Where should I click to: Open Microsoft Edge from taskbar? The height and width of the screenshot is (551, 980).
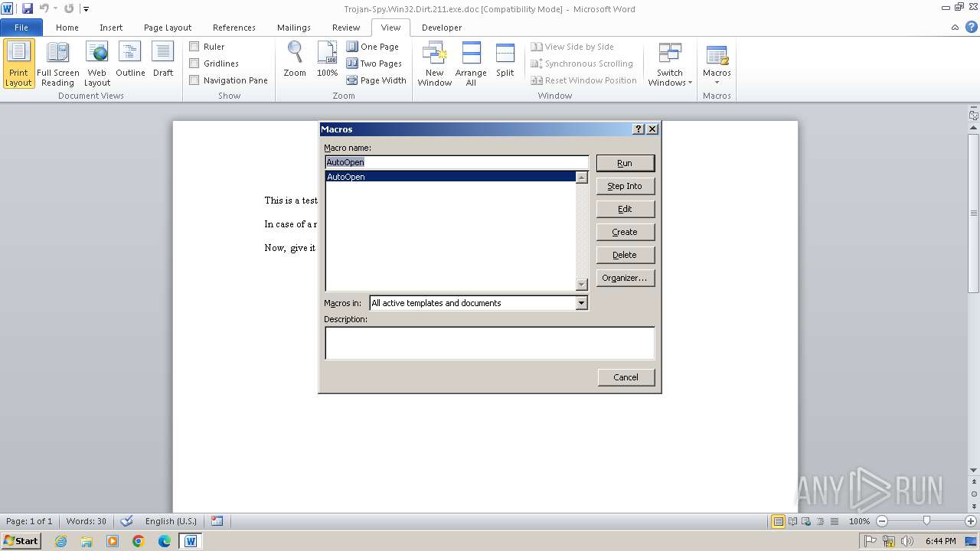pyautogui.click(x=165, y=541)
